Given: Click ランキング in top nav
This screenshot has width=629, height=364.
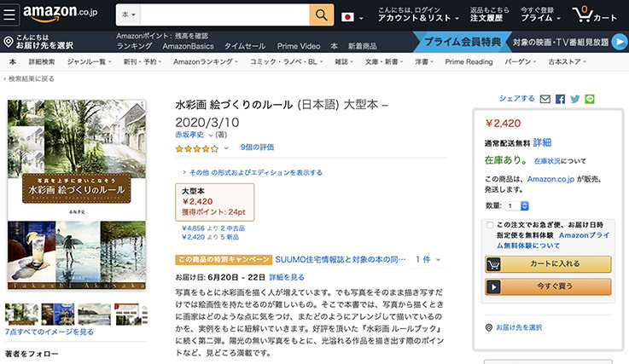Looking at the screenshot, I should pos(134,46).
